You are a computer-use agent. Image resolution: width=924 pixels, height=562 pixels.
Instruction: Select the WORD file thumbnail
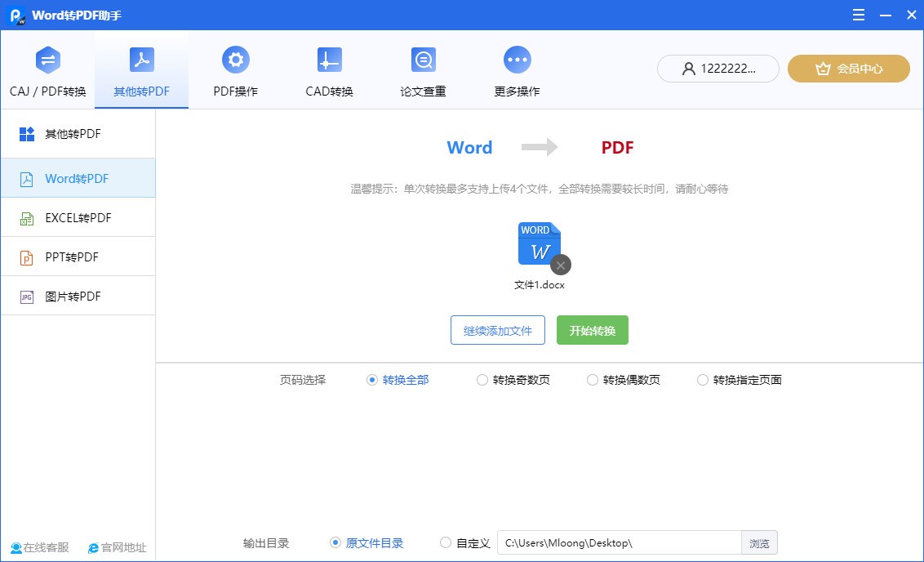tap(540, 243)
